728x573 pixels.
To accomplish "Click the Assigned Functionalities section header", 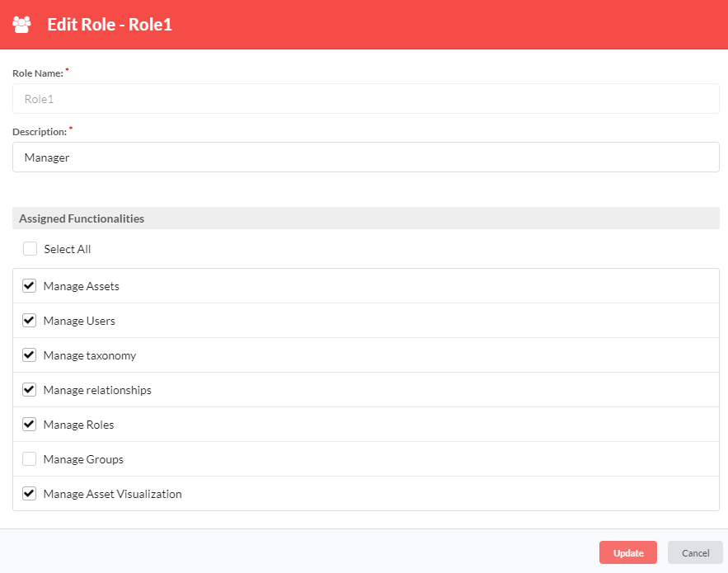I will [x=366, y=218].
